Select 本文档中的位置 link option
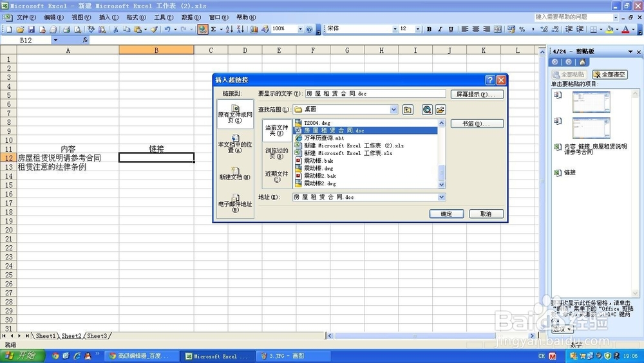This screenshot has height=363, width=644. pyautogui.click(x=235, y=144)
